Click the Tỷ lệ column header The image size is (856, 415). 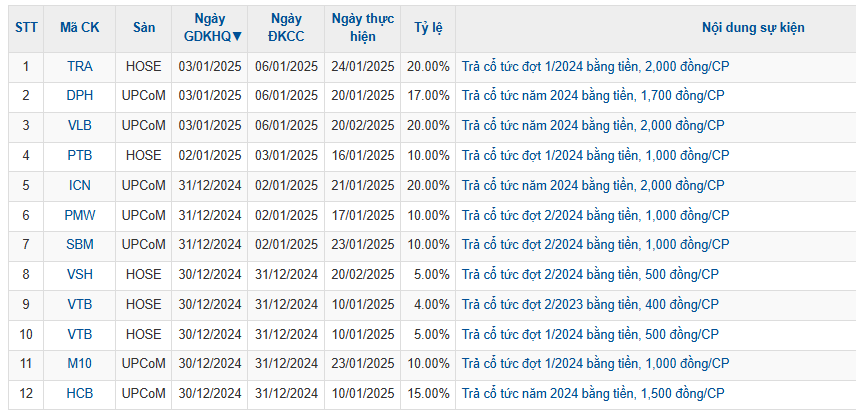click(x=429, y=28)
